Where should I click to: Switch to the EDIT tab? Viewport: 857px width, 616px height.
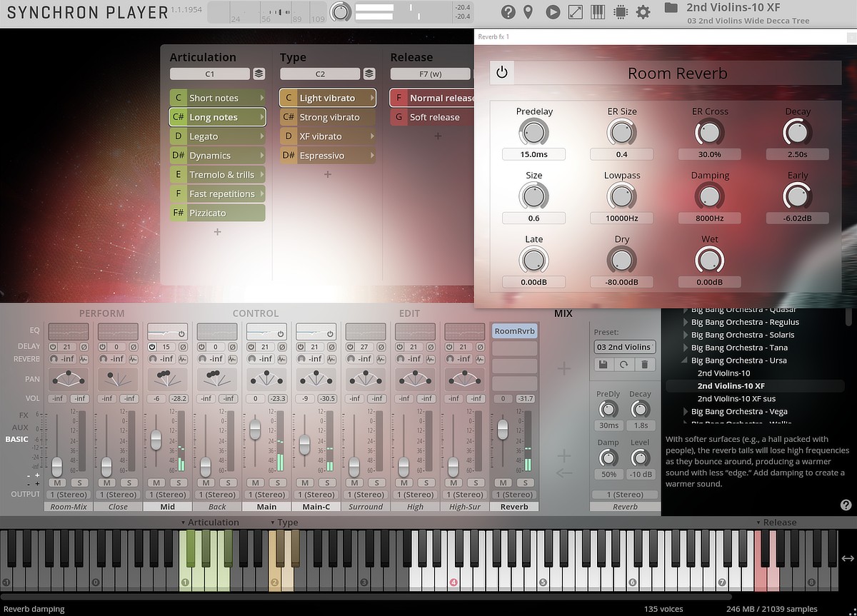pyautogui.click(x=410, y=313)
